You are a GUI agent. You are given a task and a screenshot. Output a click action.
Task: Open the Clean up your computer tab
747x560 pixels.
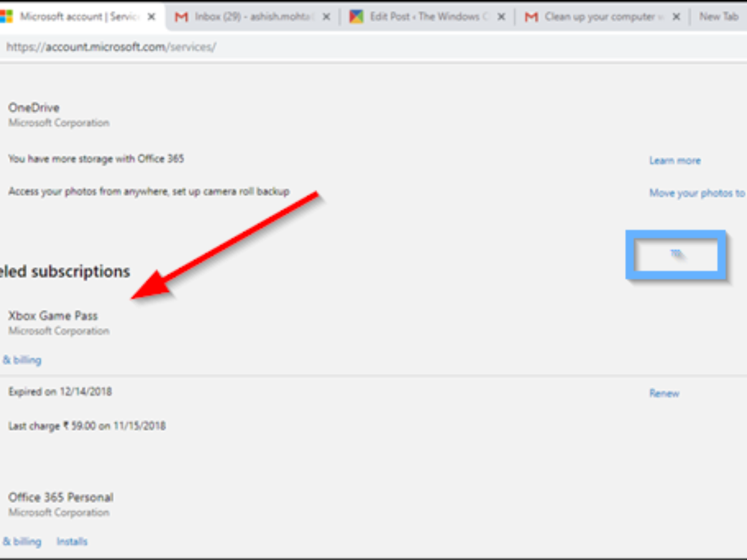(x=601, y=17)
